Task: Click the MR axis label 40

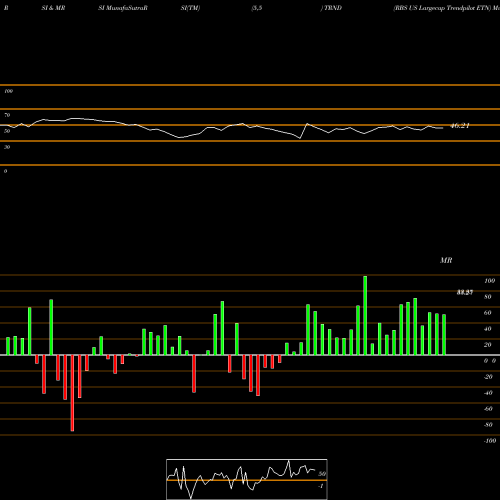Action: (488, 329)
